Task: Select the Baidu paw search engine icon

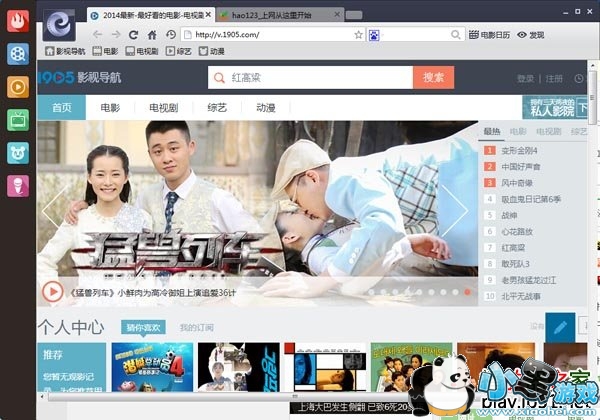Action: pyautogui.click(x=374, y=35)
